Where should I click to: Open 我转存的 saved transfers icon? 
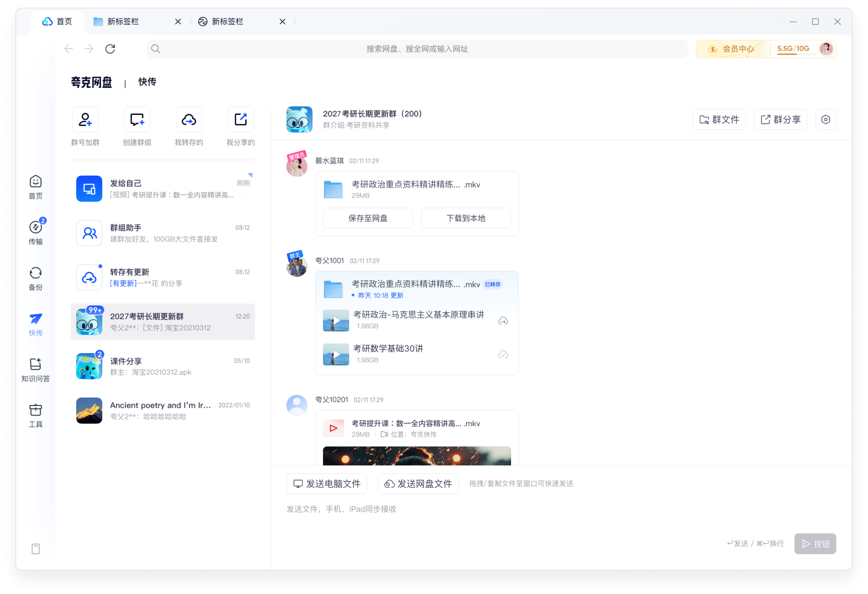[x=189, y=120]
